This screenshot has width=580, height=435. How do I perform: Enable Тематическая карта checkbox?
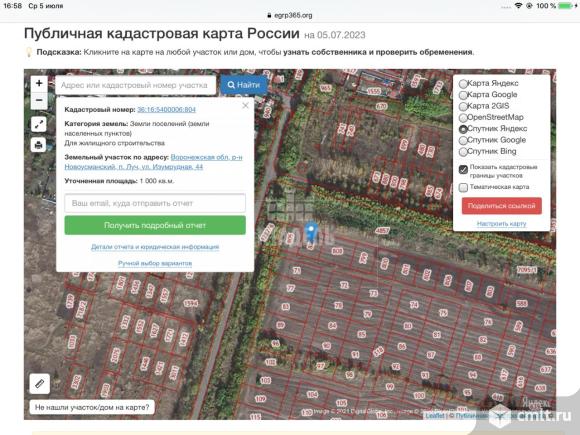pos(463,188)
